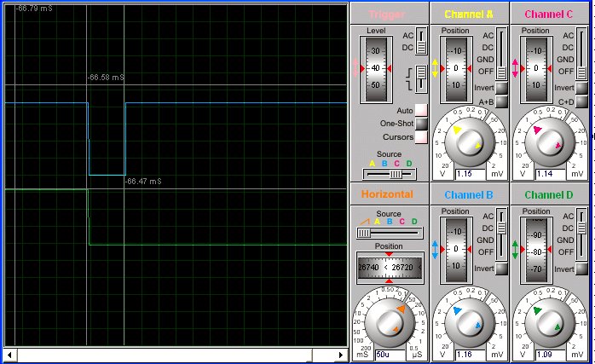Click the Channel B panel heading
Screen dimensions: 595x364
[469, 195]
